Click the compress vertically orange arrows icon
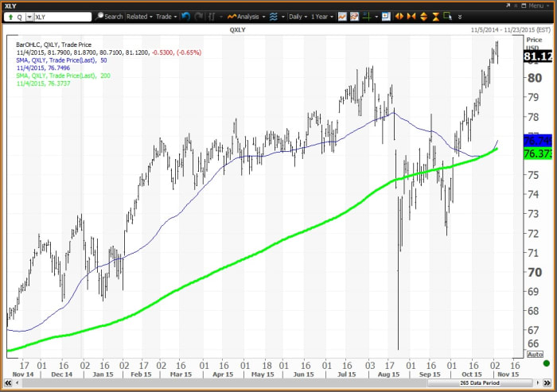This screenshot has width=557, height=392. (x=435, y=17)
